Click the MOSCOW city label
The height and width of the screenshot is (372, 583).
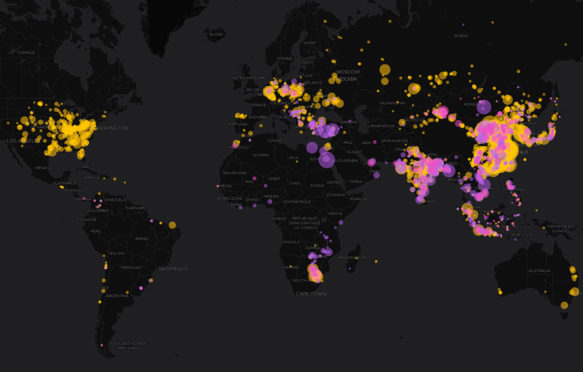pyautogui.click(x=348, y=72)
